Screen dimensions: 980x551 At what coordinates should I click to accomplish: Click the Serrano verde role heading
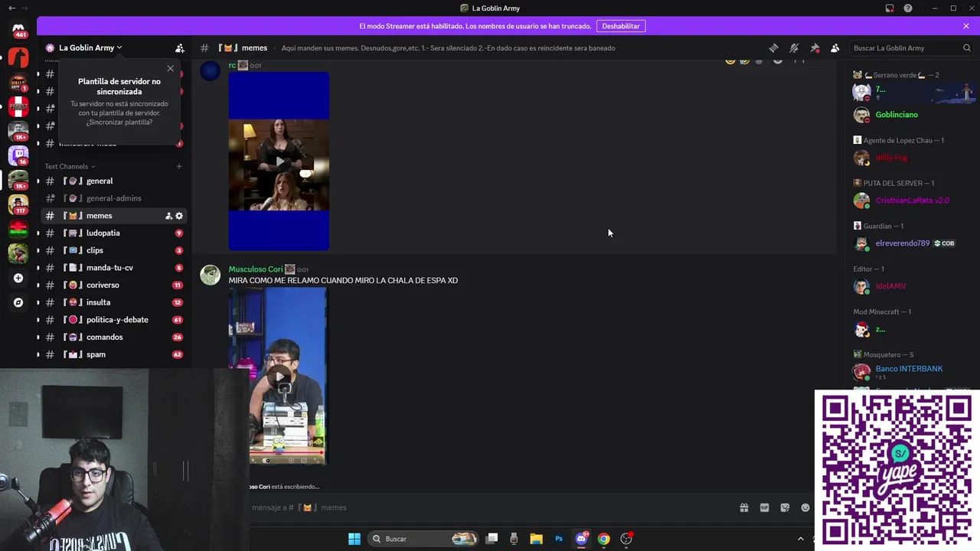coord(897,75)
